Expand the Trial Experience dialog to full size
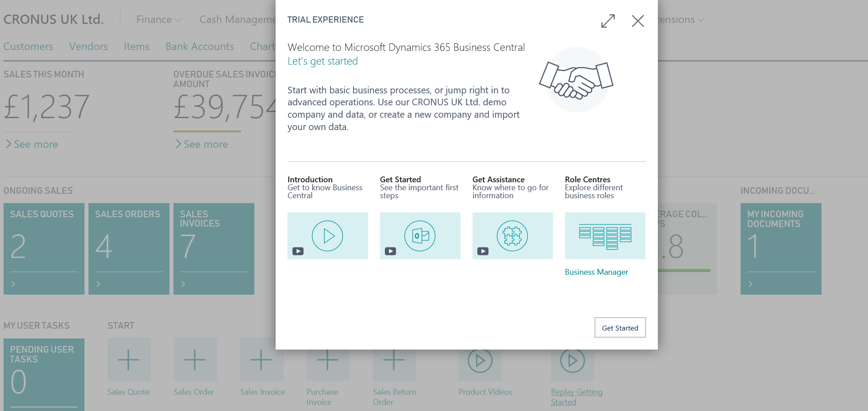The width and height of the screenshot is (868, 411). click(x=608, y=21)
